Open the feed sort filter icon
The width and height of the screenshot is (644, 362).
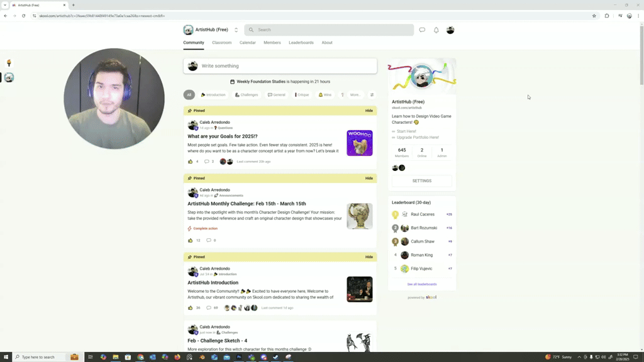coord(372,95)
